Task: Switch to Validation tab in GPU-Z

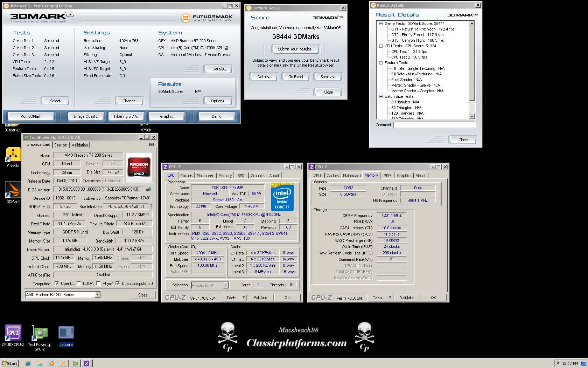Action: pyautogui.click(x=80, y=145)
